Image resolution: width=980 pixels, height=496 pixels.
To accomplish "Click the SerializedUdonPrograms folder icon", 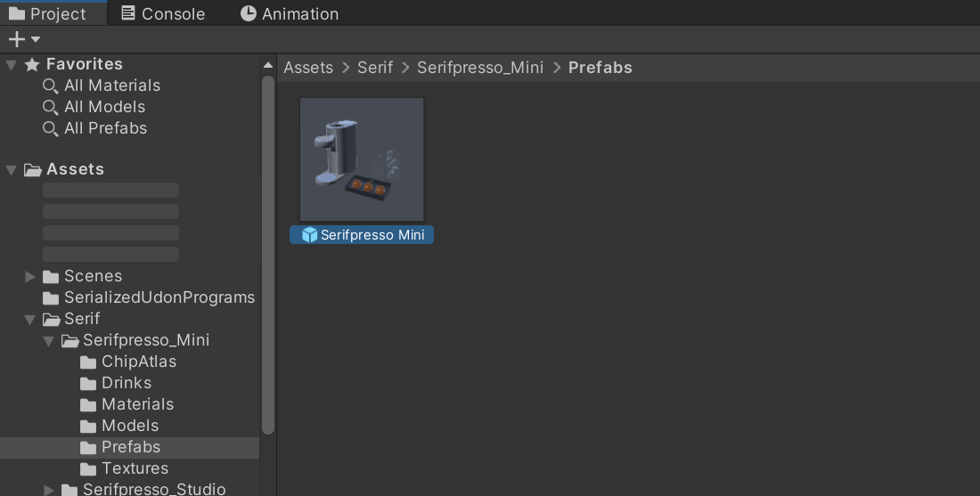I will (51, 298).
